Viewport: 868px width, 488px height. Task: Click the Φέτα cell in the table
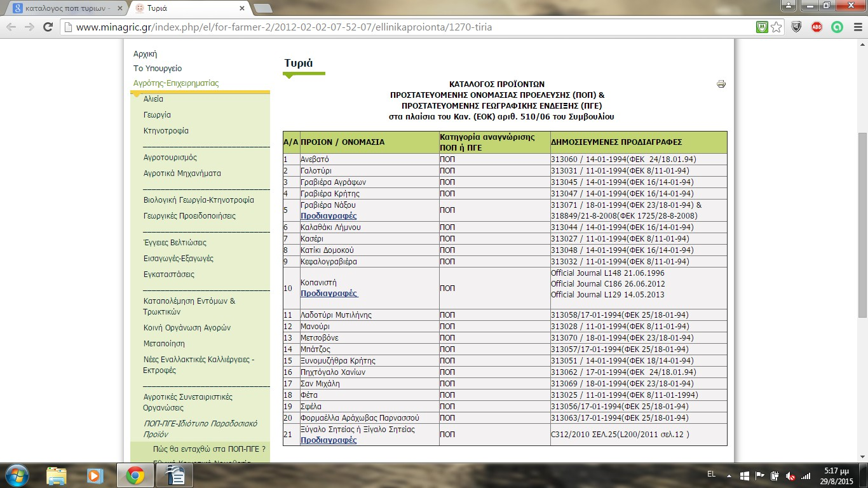coord(369,395)
